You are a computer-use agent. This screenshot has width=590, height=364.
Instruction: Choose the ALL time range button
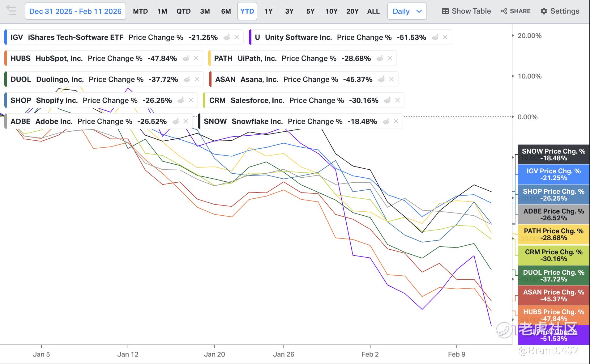point(374,11)
